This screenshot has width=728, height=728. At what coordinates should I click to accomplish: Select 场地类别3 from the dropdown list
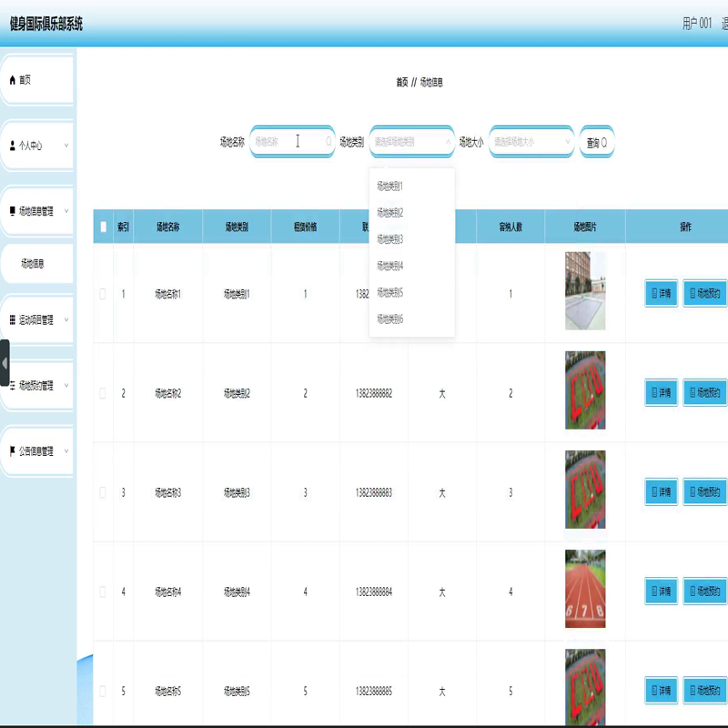(x=412, y=239)
